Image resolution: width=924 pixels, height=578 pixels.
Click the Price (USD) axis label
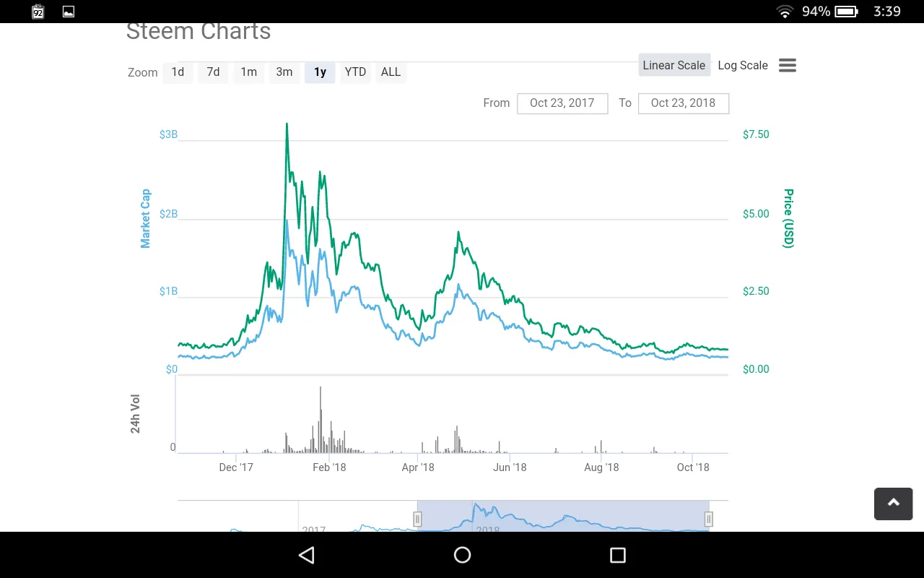coord(788,218)
